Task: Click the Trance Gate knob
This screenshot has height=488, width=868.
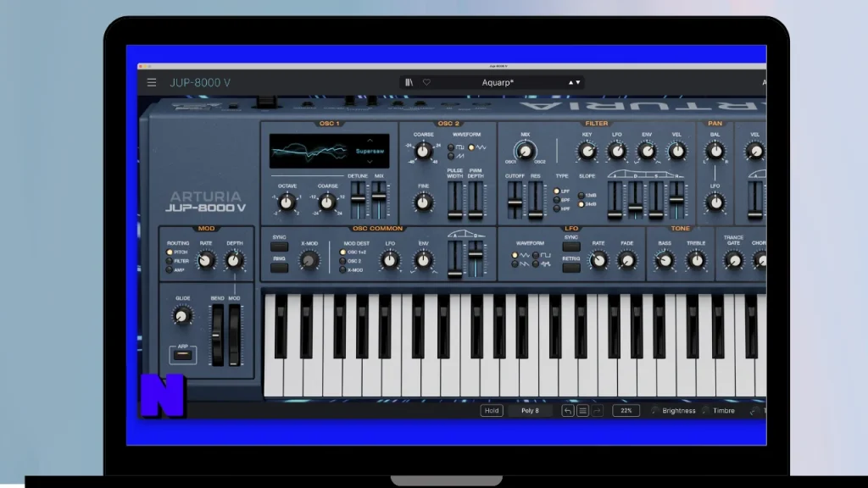Action: pyautogui.click(x=733, y=260)
